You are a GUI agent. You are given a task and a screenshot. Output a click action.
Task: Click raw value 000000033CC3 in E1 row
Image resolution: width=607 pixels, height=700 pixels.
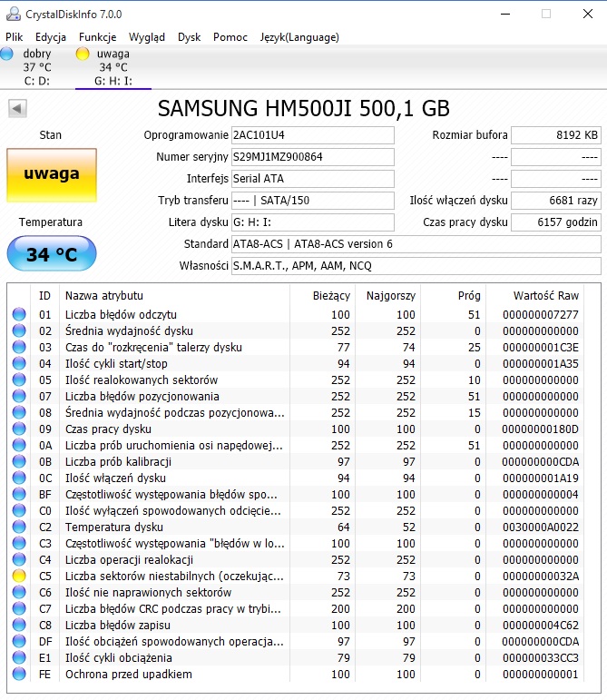click(541, 658)
